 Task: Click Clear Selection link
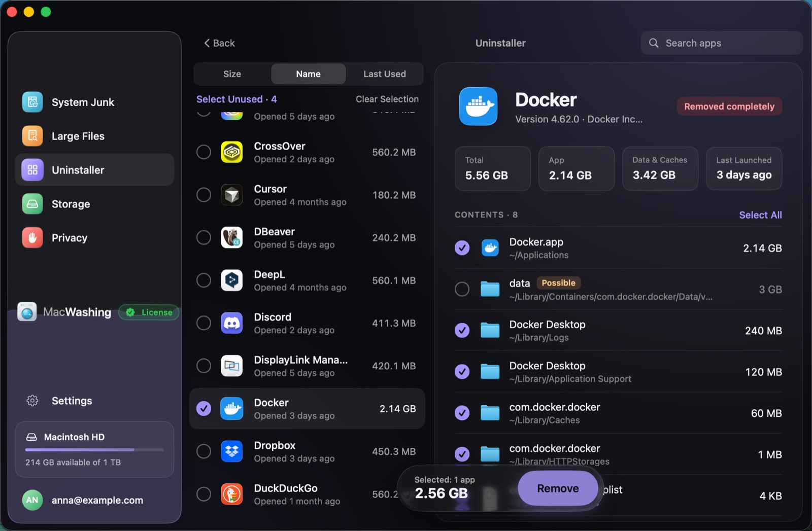tap(387, 99)
